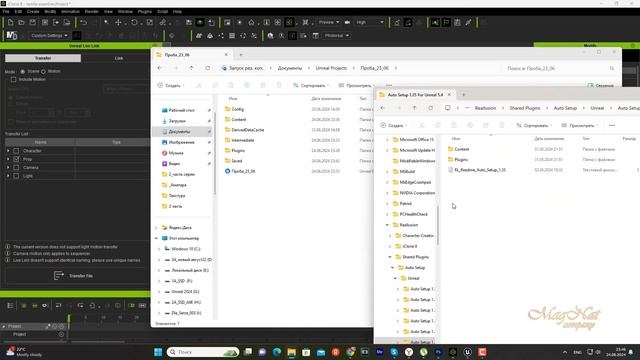Open new tab in Auto Setup Explorer window
The width and height of the screenshot is (640, 360).
tap(464, 95)
